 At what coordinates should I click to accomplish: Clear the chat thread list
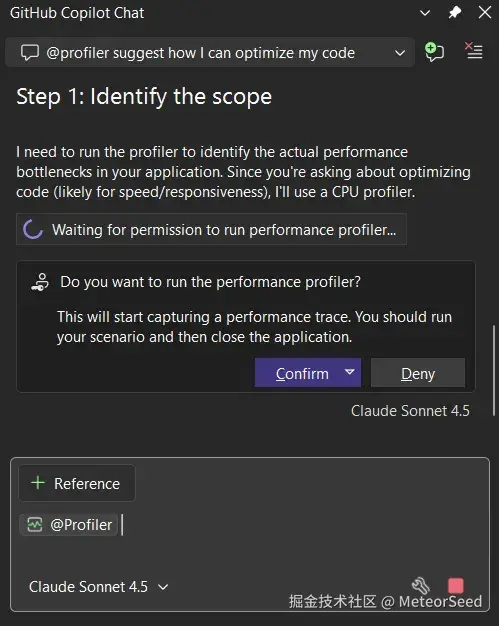(474, 51)
